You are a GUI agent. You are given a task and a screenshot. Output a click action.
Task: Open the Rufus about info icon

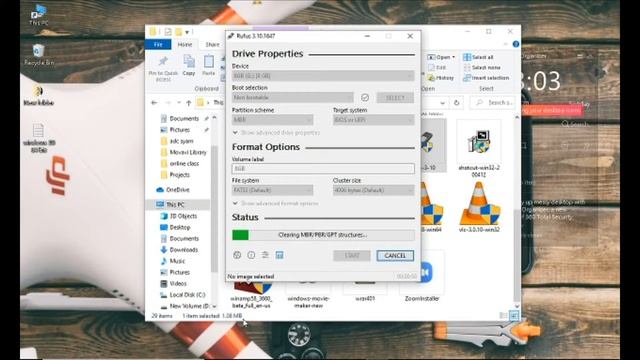coord(251,255)
